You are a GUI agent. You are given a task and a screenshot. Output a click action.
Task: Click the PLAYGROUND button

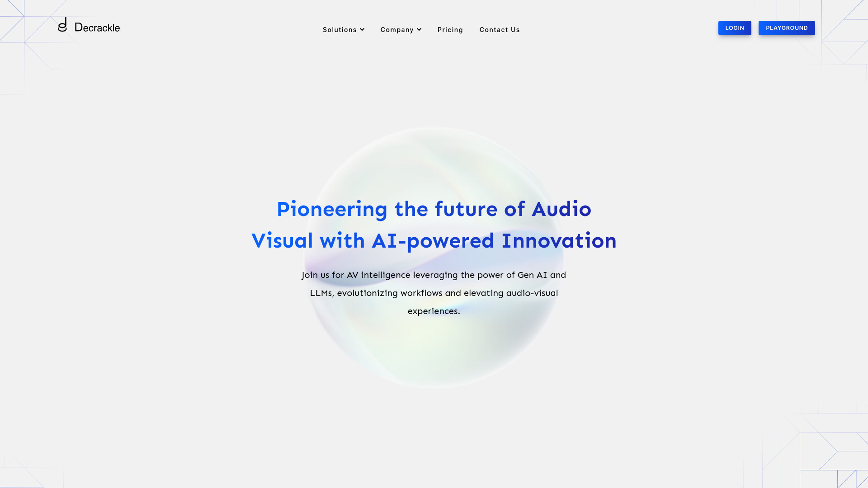click(x=786, y=28)
